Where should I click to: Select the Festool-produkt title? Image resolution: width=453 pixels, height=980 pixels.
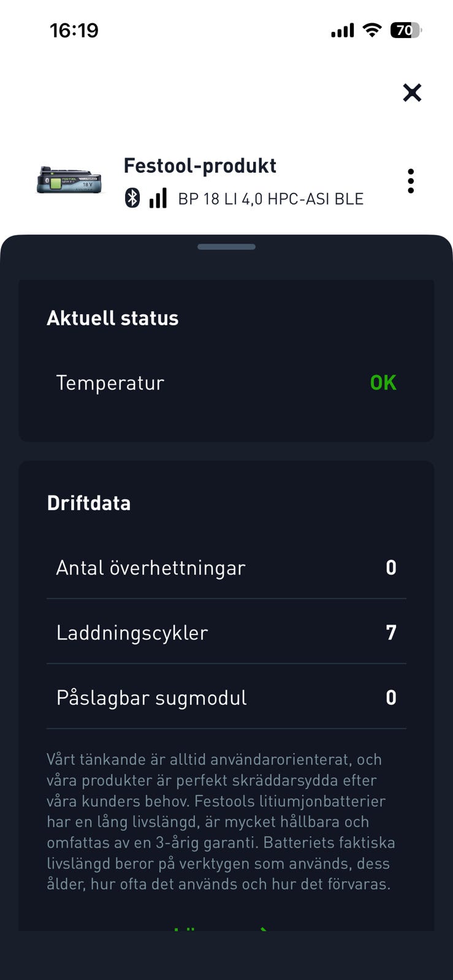coord(200,166)
